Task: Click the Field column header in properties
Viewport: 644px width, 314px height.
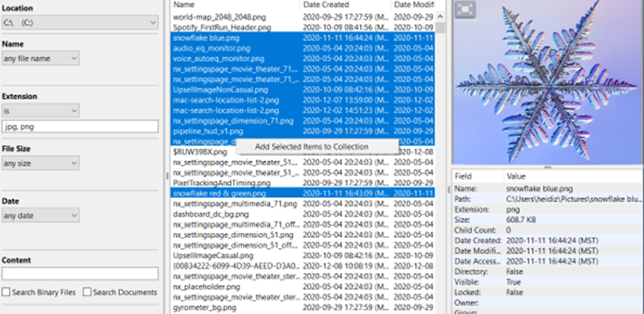Action: pos(478,176)
